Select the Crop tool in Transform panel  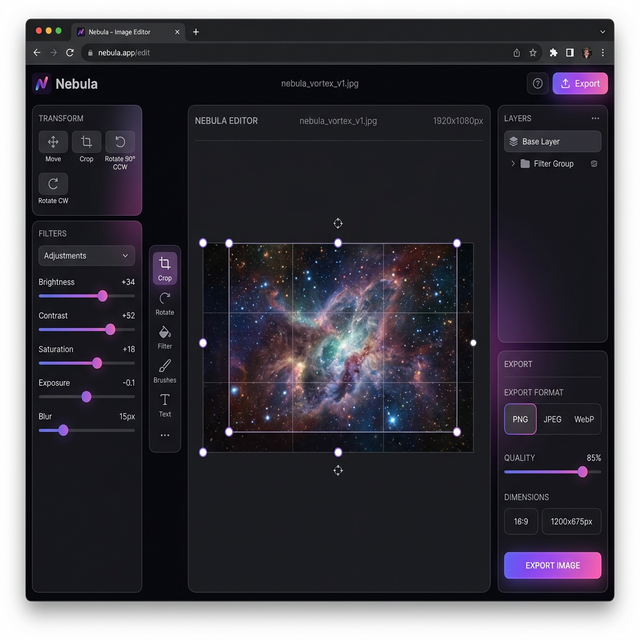[87, 142]
